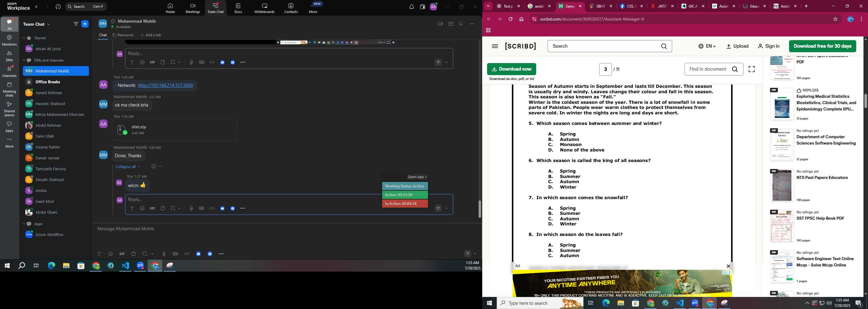Screen dimensions: 868x309
Task: Select DMs in Zoom left sidebar
Action: pos(9,56)
